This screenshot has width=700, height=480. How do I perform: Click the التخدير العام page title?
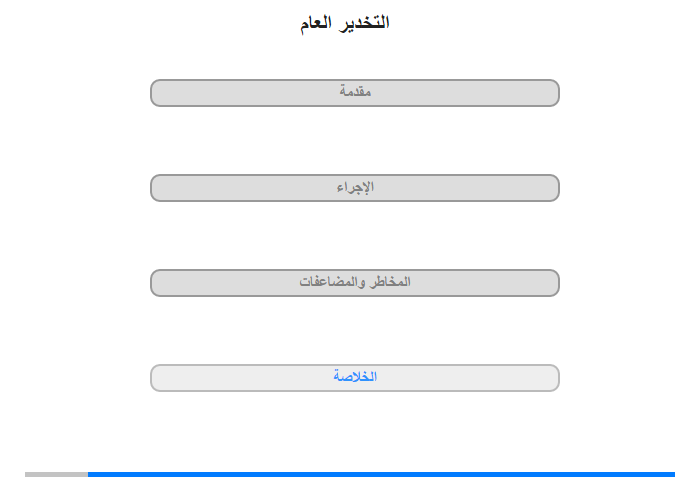click(x=345, y=22)
